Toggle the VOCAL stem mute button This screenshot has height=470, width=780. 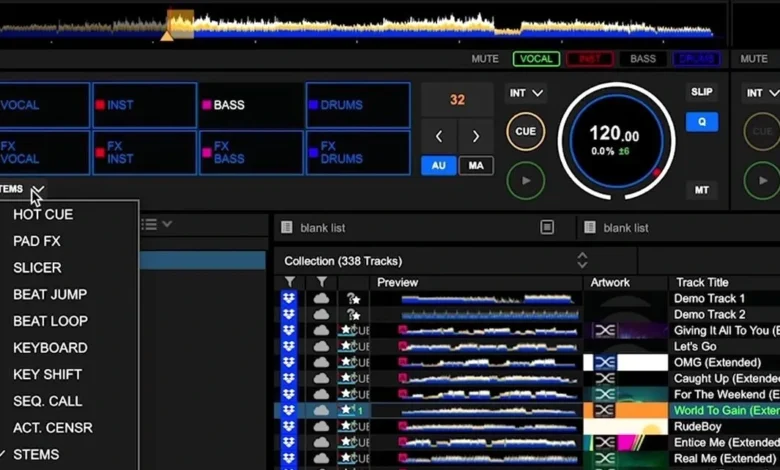point(536,59)
